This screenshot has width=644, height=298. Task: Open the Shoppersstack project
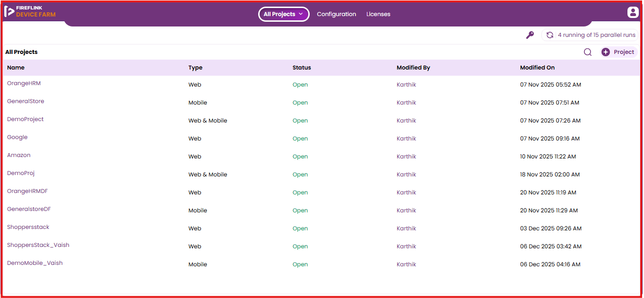[x=28, y=227]
